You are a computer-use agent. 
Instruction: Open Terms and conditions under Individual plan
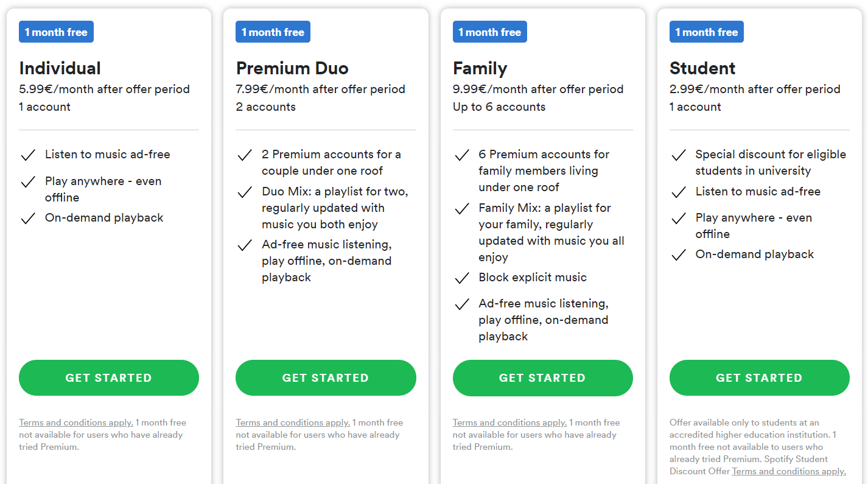tap(76, 423)
